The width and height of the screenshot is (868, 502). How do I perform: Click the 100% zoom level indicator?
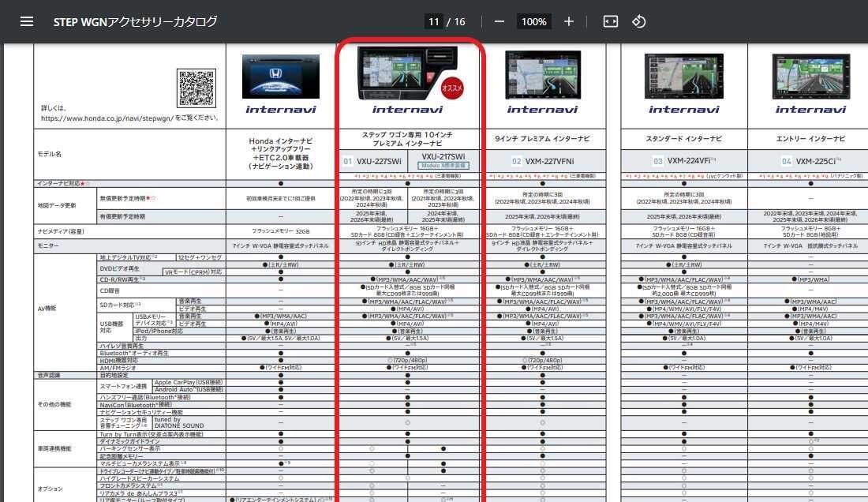[533, 21]
